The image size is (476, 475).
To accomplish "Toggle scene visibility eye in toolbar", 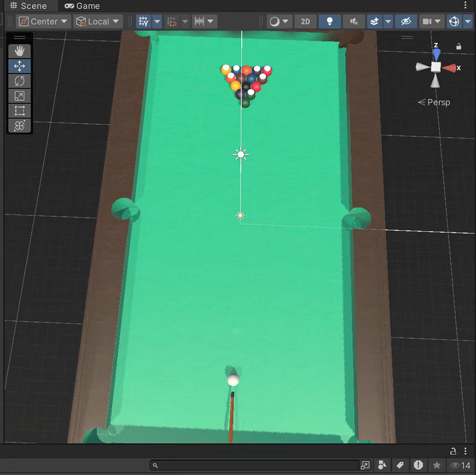I will 406,22.
